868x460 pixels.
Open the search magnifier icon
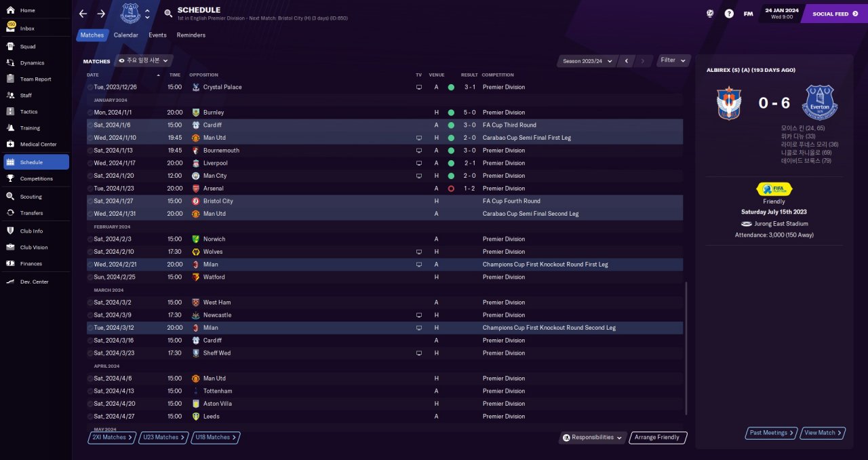point(168,13)
